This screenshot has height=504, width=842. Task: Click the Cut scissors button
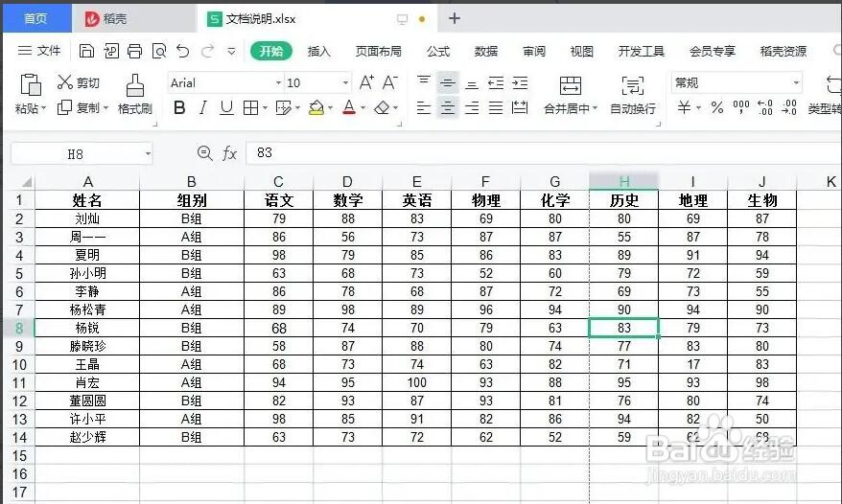pos(79,82)
